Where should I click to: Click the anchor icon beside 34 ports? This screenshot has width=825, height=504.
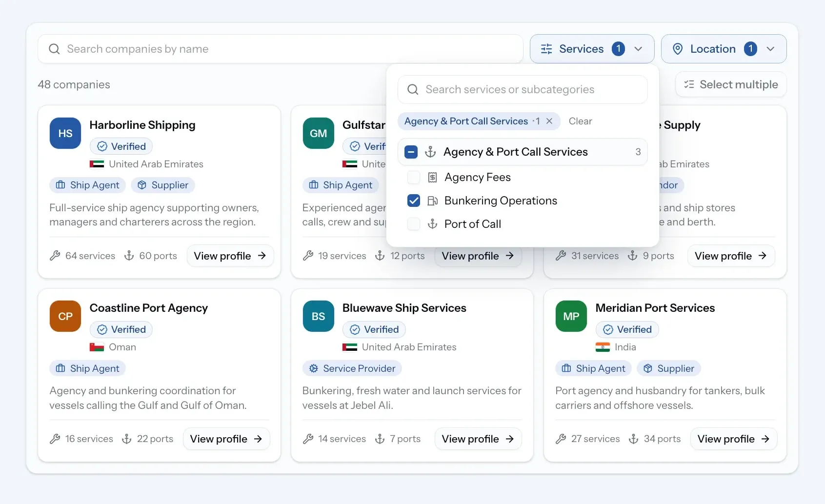tap(633, 439)
